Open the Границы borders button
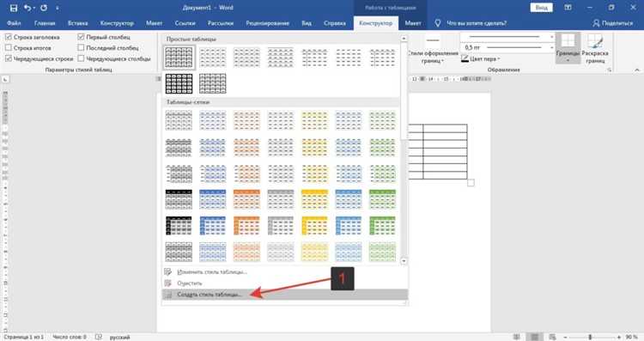 568,48
